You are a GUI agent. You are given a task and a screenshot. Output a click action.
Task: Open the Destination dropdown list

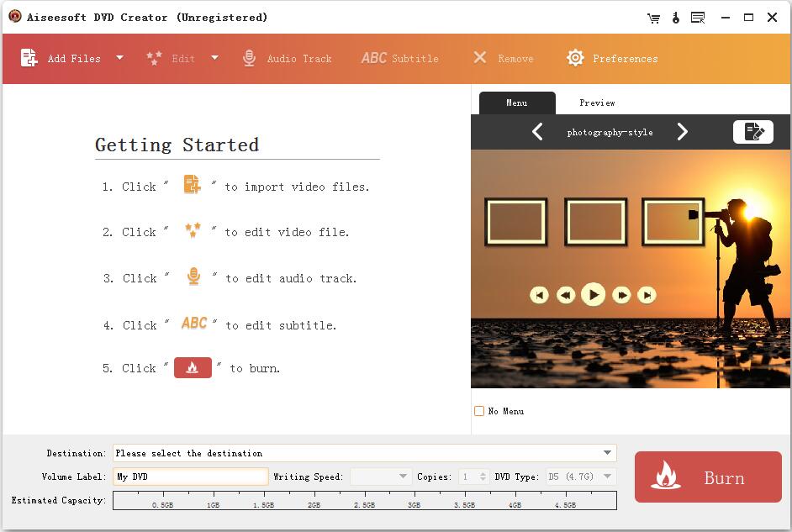tap(607, 453)
